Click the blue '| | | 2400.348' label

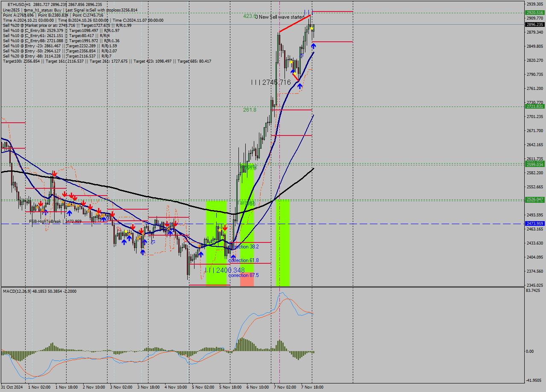(225, 270)
